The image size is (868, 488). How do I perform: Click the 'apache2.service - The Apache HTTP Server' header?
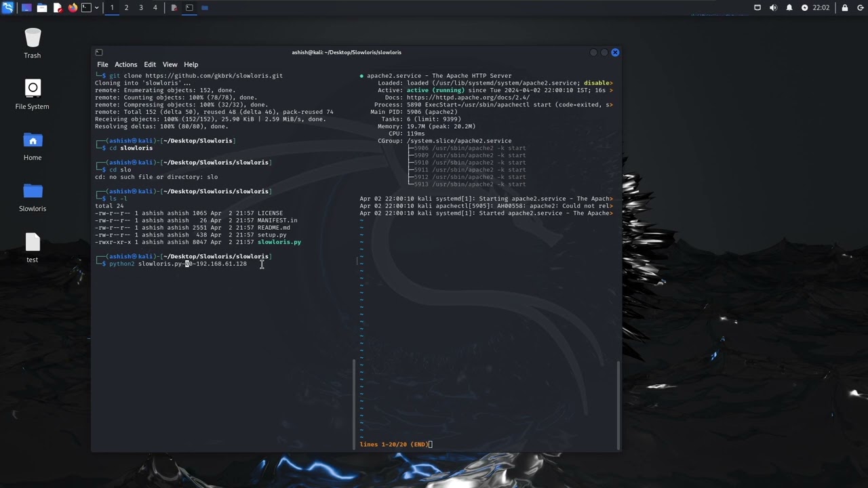pos(439,76)
